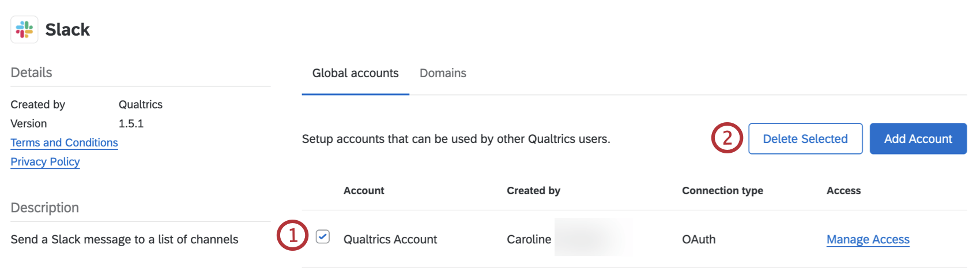The image size is (980, 279).
Task: Click the Description section heading
Action: 44,208
